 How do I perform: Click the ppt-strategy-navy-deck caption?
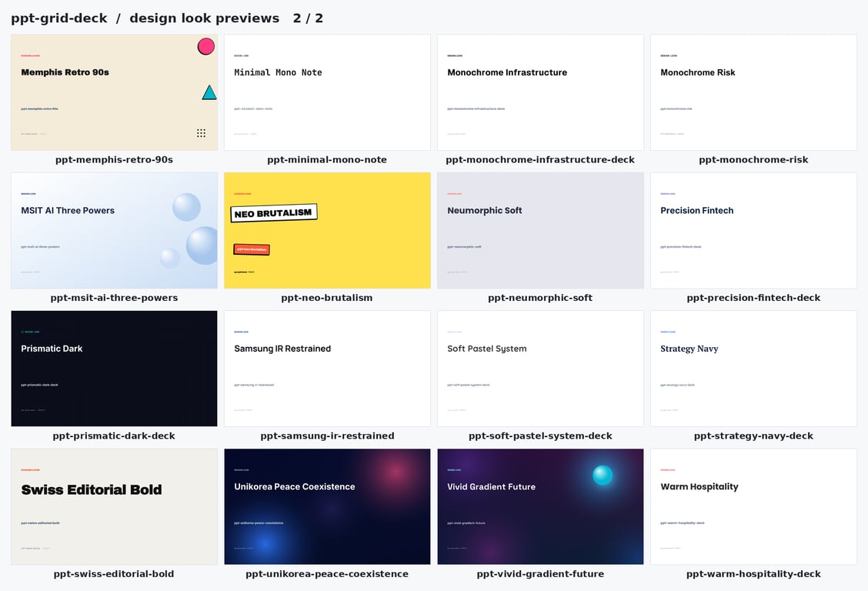tap(753, 436)
